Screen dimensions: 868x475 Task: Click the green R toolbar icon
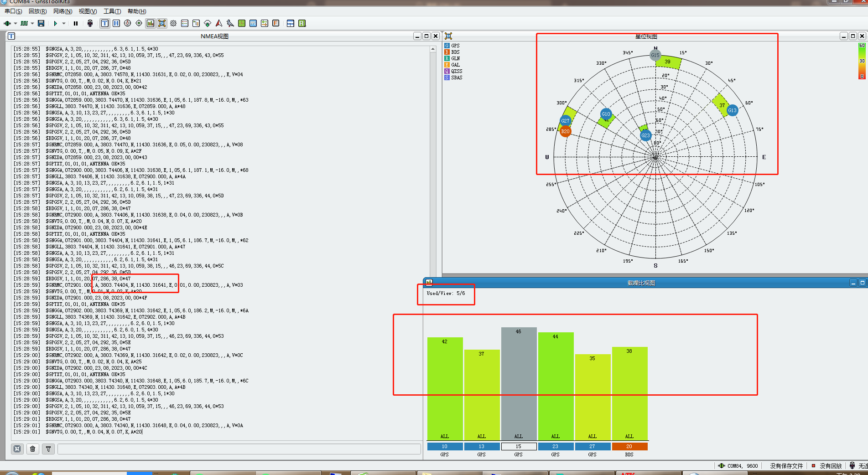[302, 23]
